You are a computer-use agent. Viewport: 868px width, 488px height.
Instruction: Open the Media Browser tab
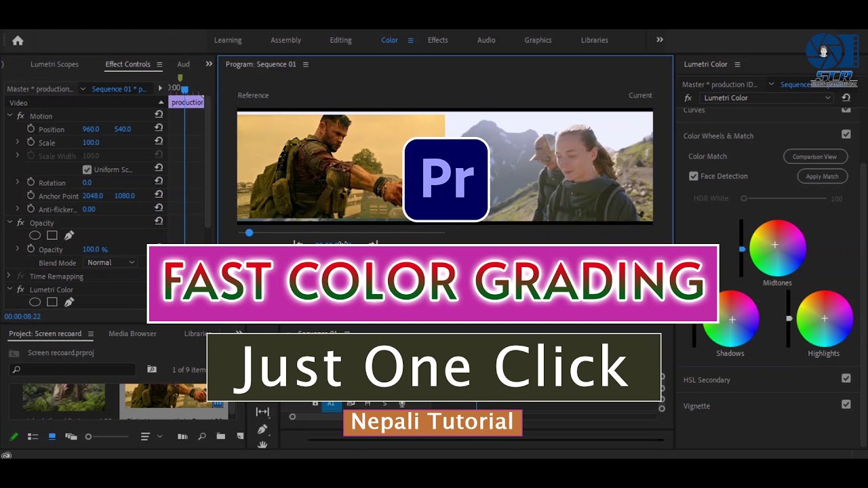point(132,333)
